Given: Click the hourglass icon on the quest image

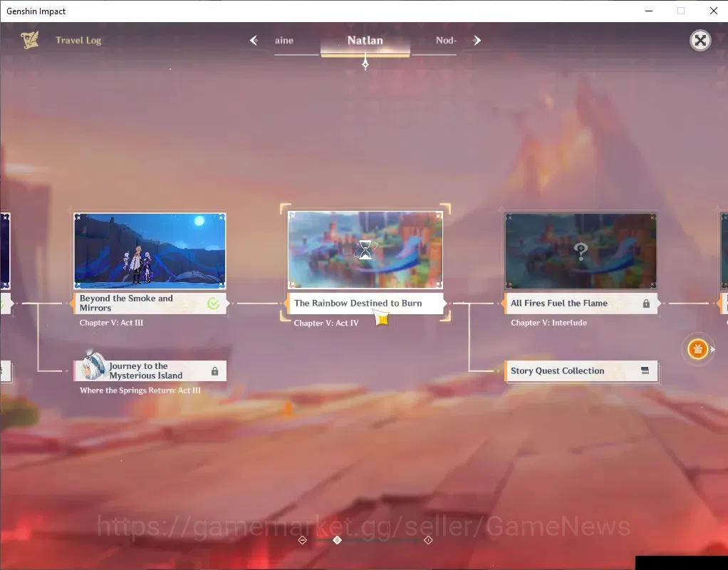Looking at the screenshot, I should point(365,250).
